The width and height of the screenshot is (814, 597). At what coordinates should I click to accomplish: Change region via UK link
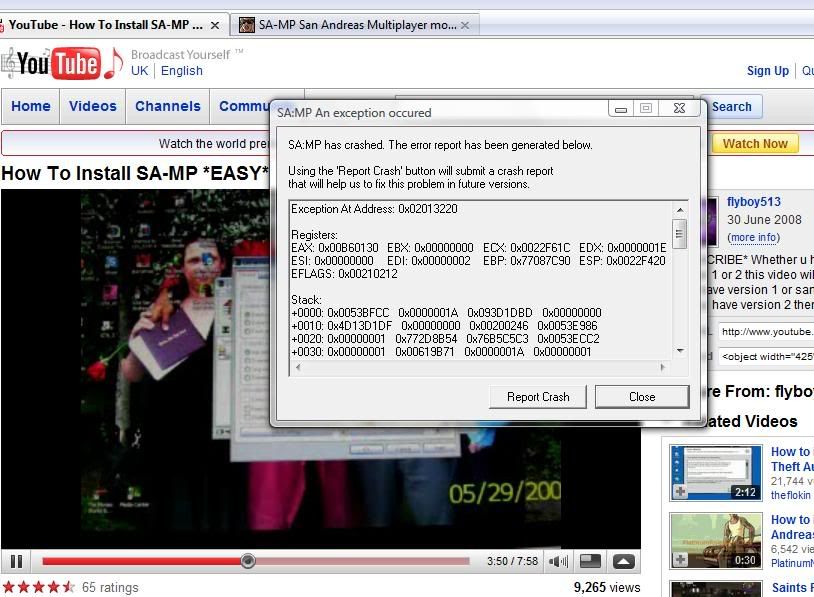[140, 71]
